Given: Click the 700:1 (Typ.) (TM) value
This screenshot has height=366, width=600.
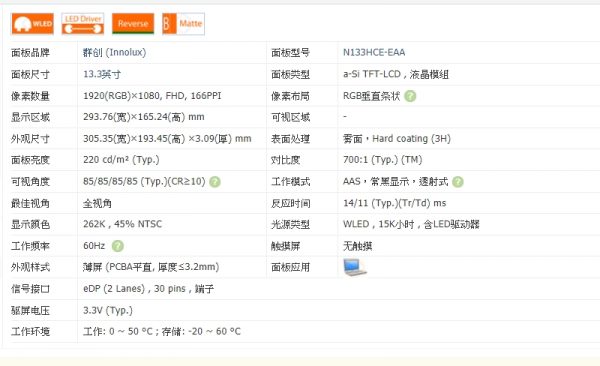Looking at the screenshot, I should tap(383, 160).
